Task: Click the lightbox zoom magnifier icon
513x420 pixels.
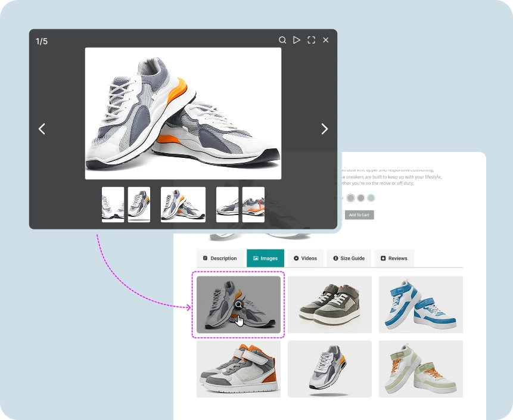Action: click(282, 40)
